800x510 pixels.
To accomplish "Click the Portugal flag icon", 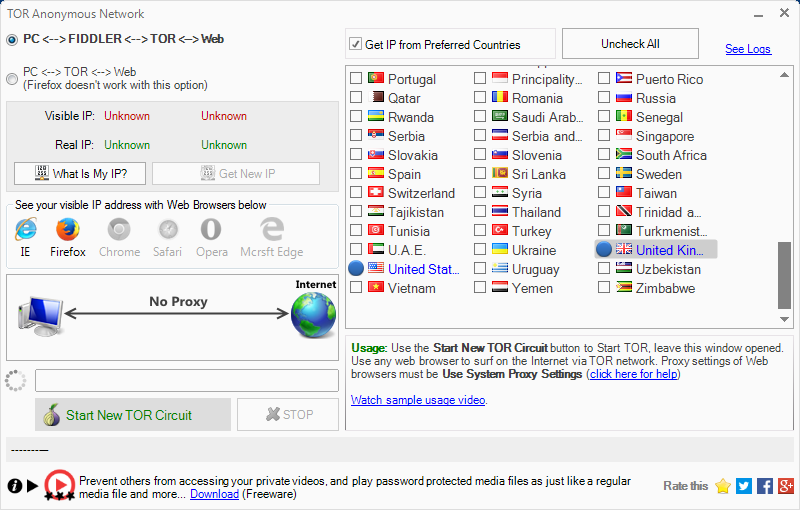I will coord(376,78).
